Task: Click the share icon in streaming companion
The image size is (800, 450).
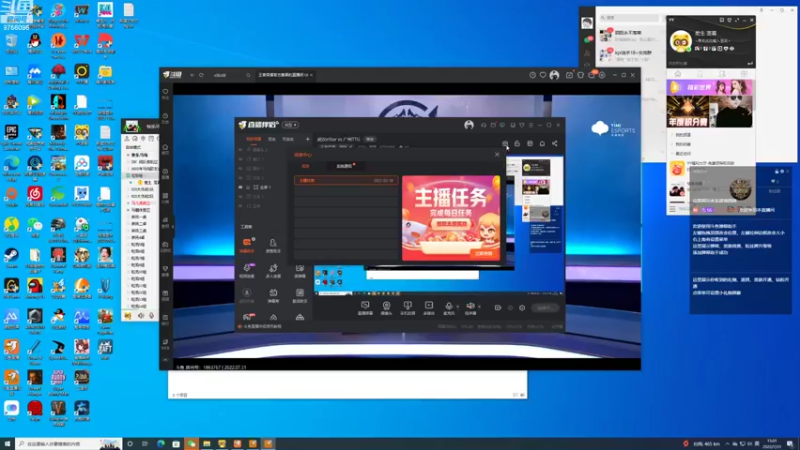Action: pos(555,144)
